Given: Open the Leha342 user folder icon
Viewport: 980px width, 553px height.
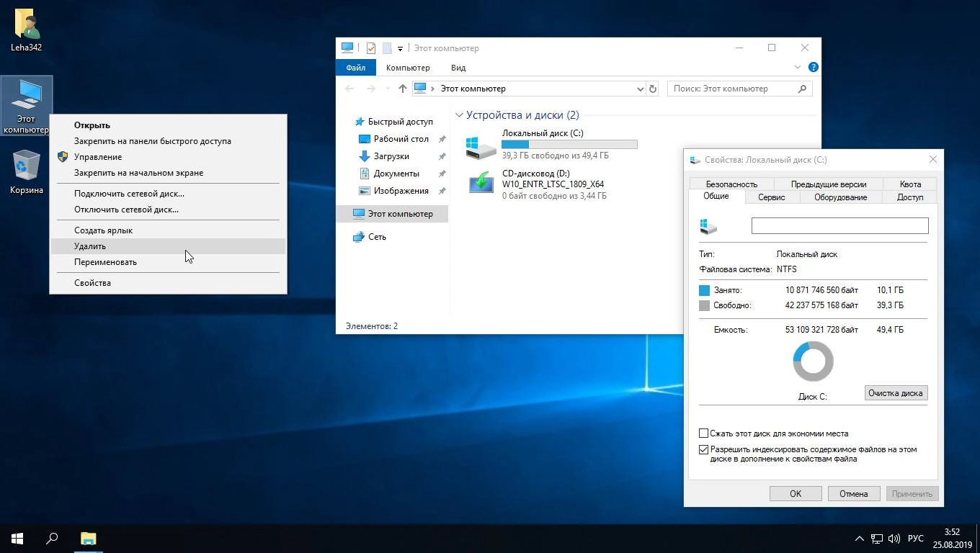Looking at the screenshot, I should coord(27,30).
